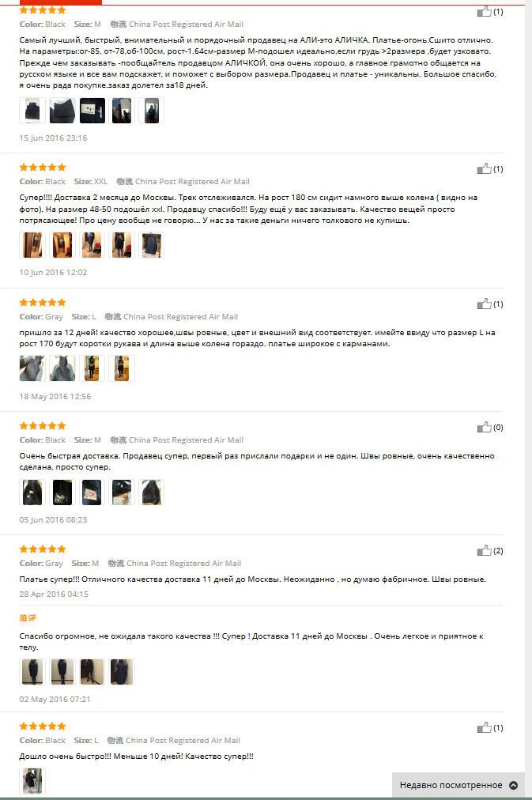View first photo in the 05 Jun review
Viewport: 532px width, 800px height.
[32, 492]
